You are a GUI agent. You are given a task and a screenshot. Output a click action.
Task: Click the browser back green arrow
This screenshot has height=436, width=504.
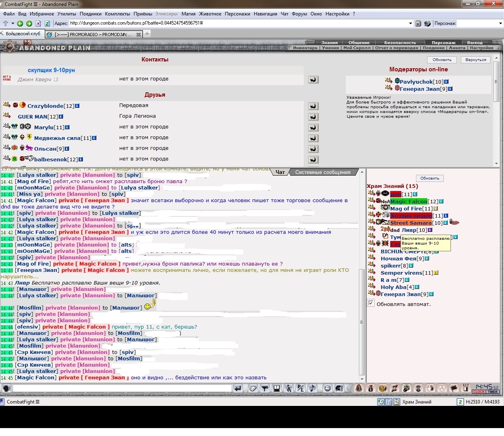click(20, 23)
